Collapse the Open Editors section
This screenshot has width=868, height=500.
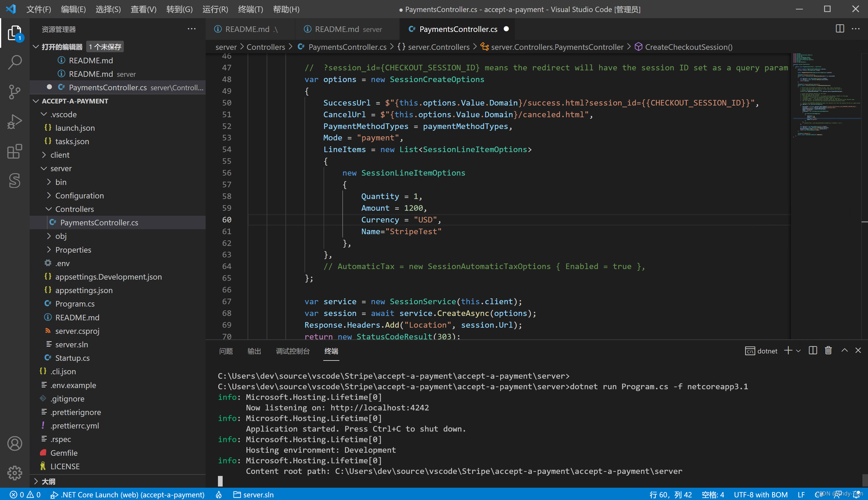tap(36, 47)
